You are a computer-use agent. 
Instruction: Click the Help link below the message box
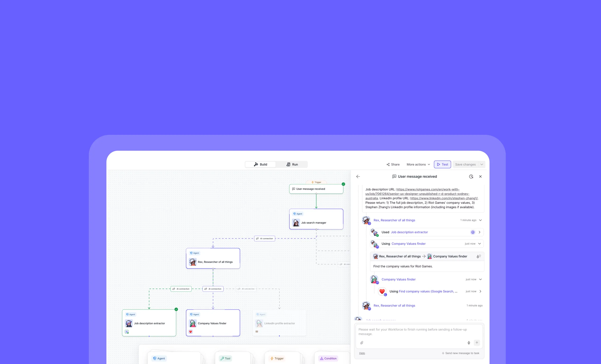362,353
